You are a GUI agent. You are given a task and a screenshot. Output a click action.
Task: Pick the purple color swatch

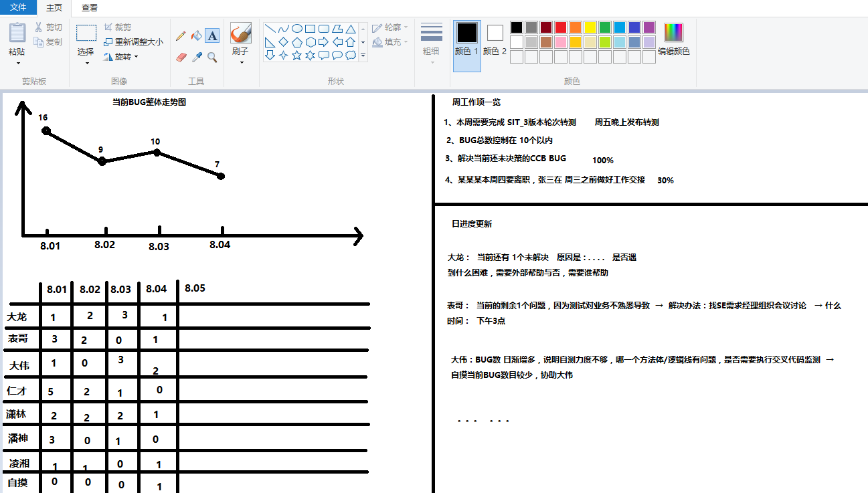[649, 27]
